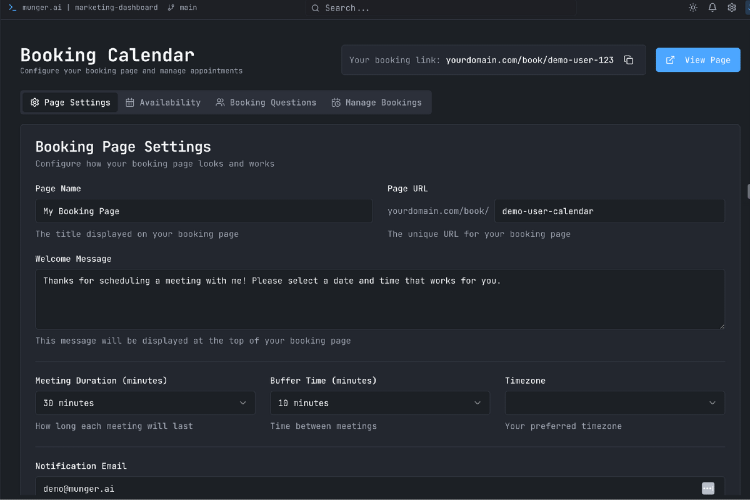This screenshot has width=750, height=500.
Task: Open the Meeting Duration dropdown
Action: point(145,403)
